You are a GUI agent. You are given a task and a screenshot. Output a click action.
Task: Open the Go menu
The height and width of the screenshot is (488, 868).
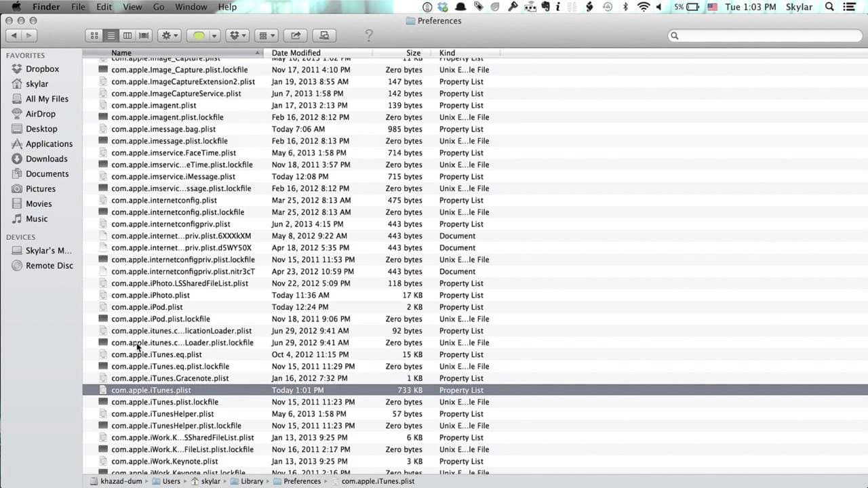tap(159, 7)
